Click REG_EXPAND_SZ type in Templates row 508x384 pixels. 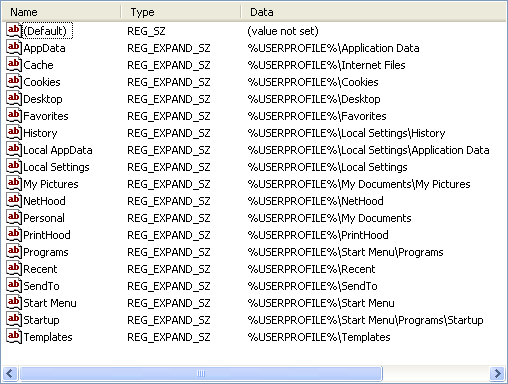click(x=169, y=337)
